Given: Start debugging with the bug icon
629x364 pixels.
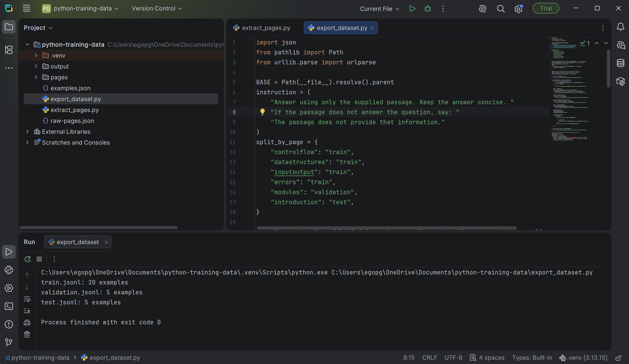Looking at the screenshot, I should (428, 9).
